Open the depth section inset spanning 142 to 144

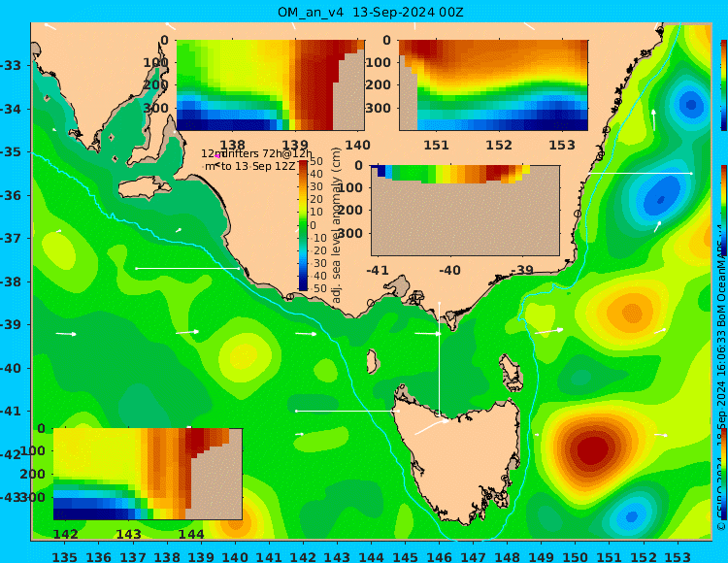148,474
